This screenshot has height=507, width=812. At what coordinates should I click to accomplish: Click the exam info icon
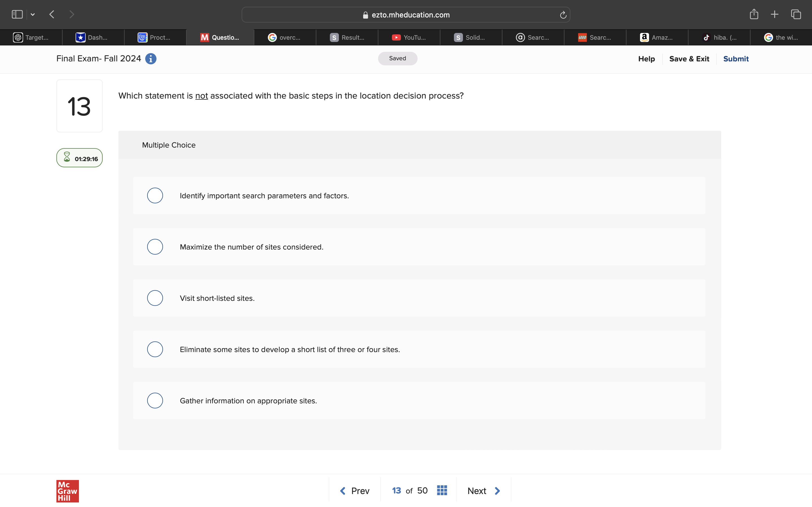coord(151,59)
